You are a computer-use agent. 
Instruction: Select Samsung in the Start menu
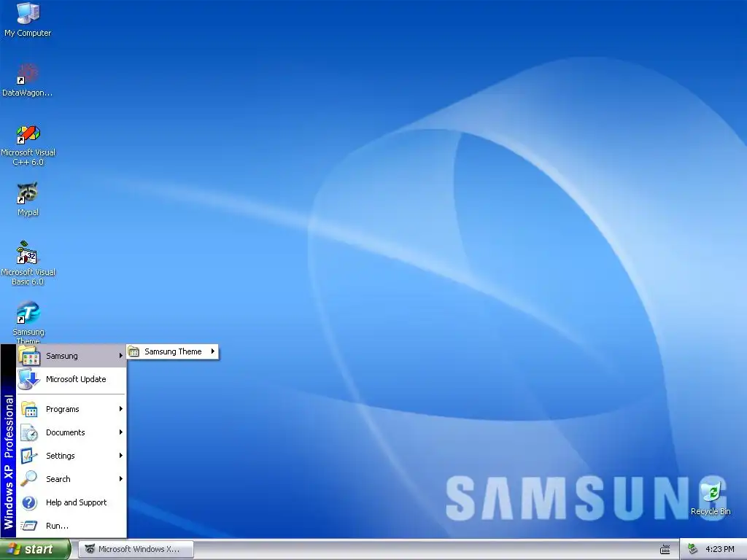point(71,356)
